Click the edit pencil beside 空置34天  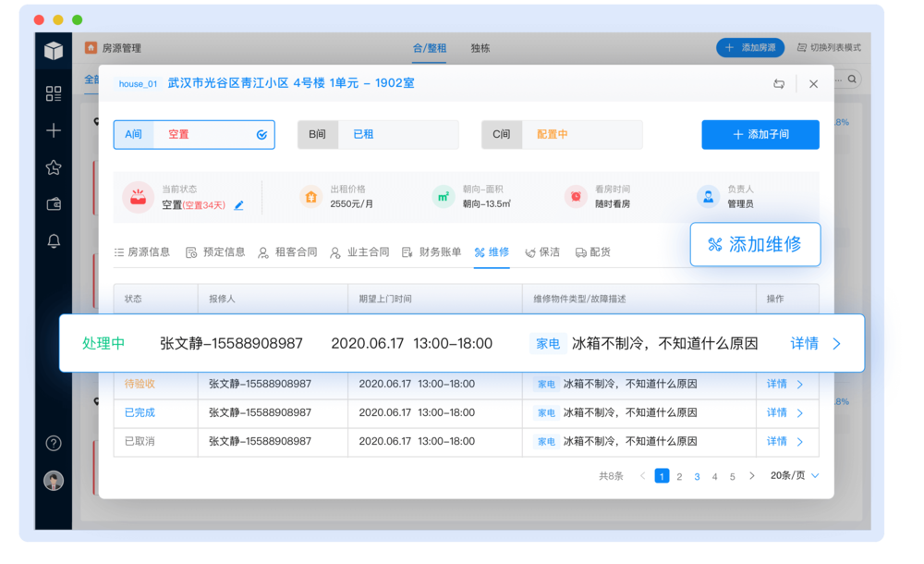coord(238,205)
